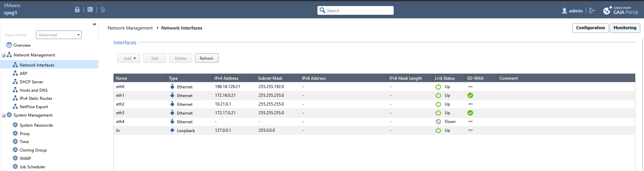The width and height of the screenshot is (644, 171).
Task: Click the Overview icon in the sidebar
Action: pos(9,45)
